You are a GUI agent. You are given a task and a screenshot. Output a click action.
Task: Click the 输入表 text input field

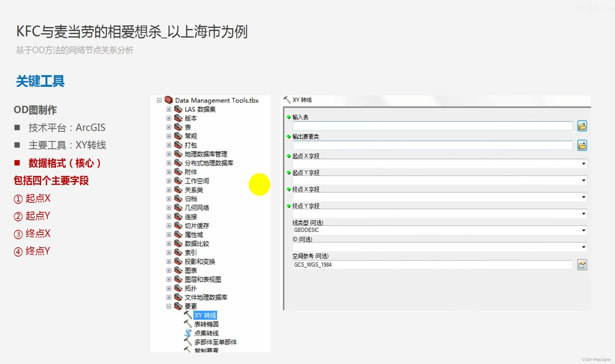point(432,126)
